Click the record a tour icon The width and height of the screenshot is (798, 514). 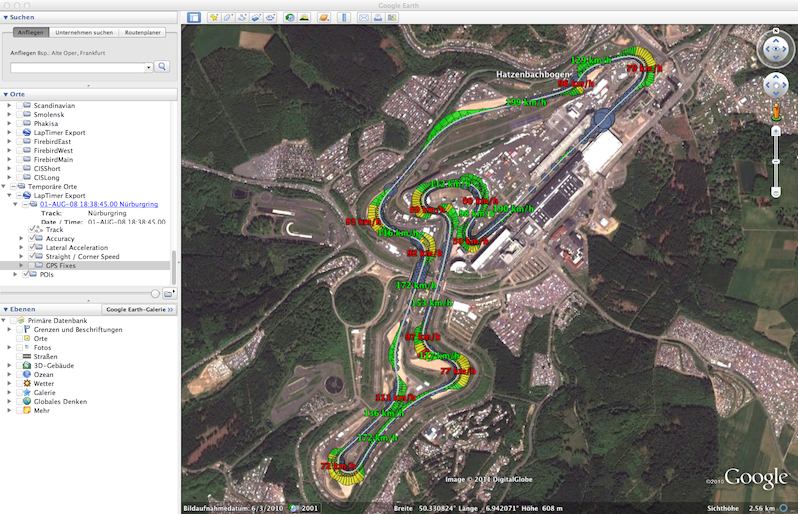(270, 17)
